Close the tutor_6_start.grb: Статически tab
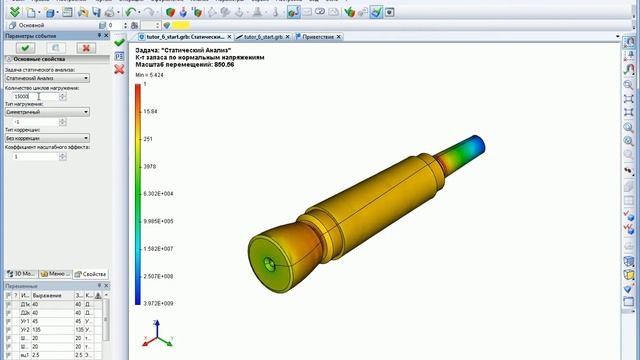The width and height of the screenshot is (640, 360). pyautogui.click(x=229, y=37)
